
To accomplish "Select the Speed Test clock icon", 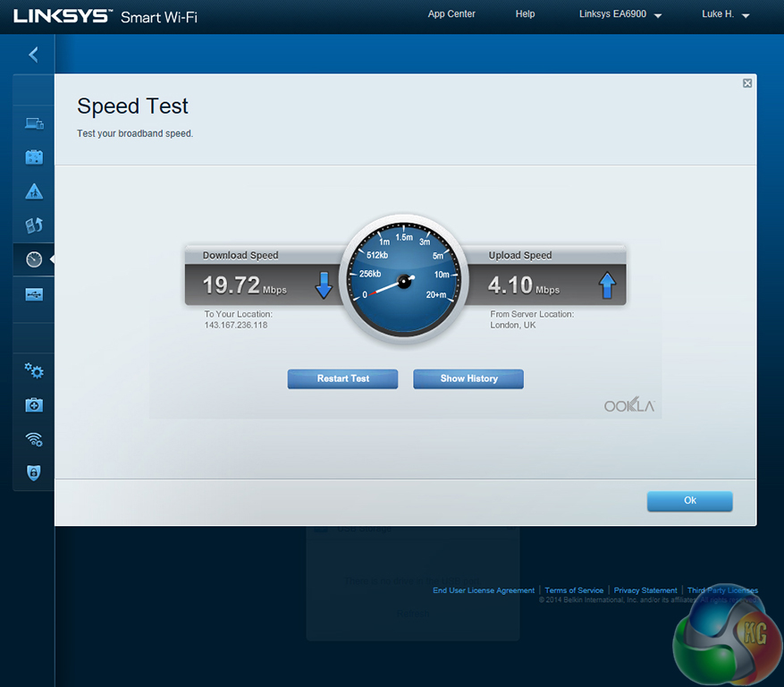I will [34, 259].
